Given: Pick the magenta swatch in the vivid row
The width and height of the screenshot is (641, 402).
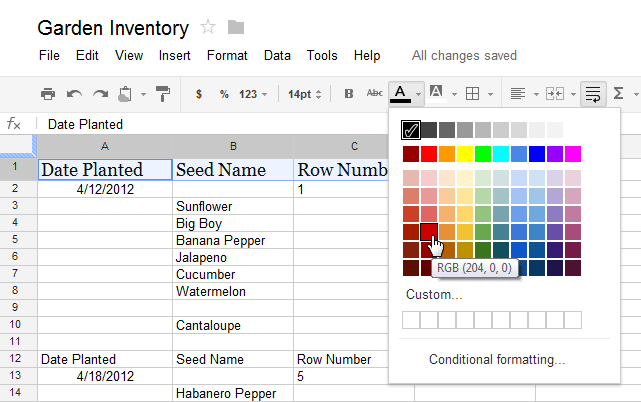Looking at the screenshot, I should pyautogui.click(x=573, y=154).
